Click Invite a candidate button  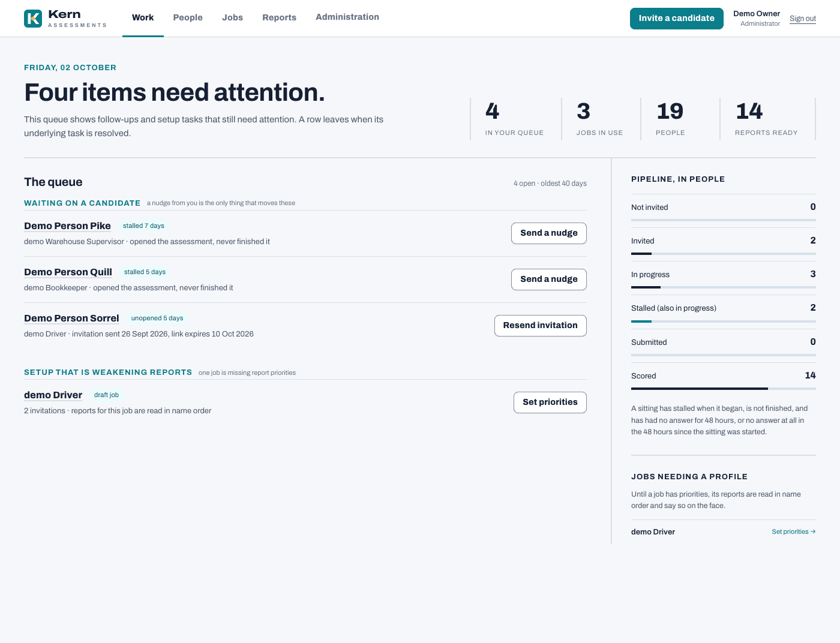pyautogui.click(x=676, y=19)
